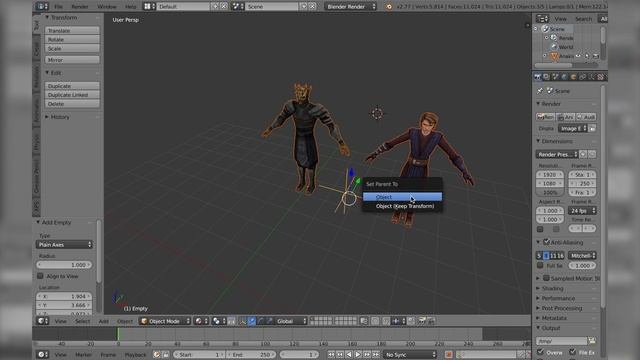Open the Mitchell filter dropdown
640x360 pixels.
point(582,256)
